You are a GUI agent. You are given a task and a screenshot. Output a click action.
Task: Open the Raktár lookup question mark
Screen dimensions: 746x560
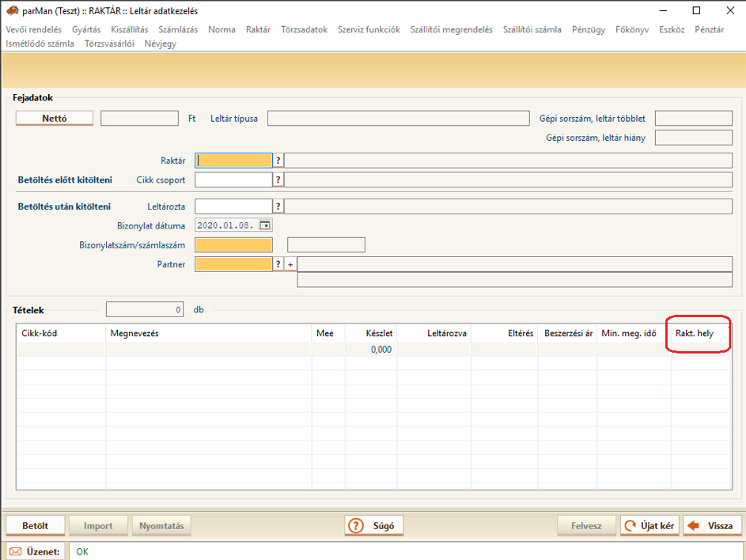(278, 161)
